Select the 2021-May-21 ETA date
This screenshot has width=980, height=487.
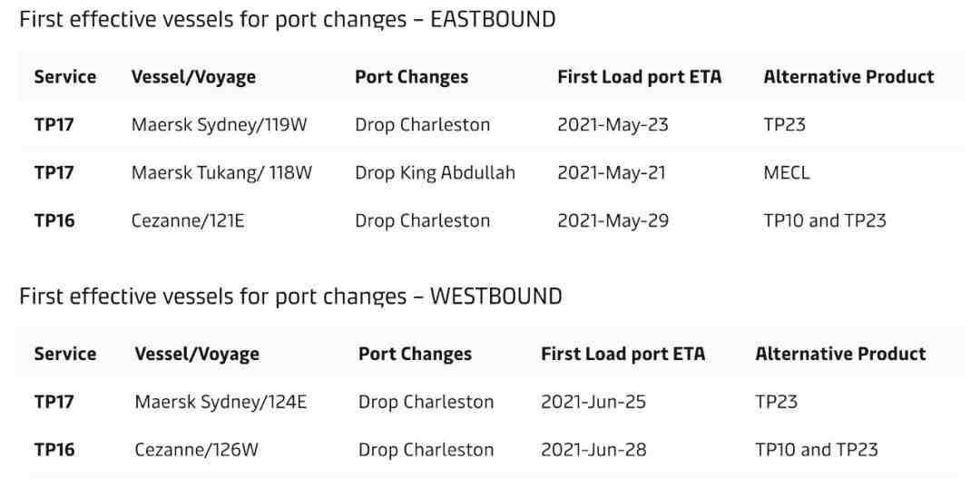(612, 173)
